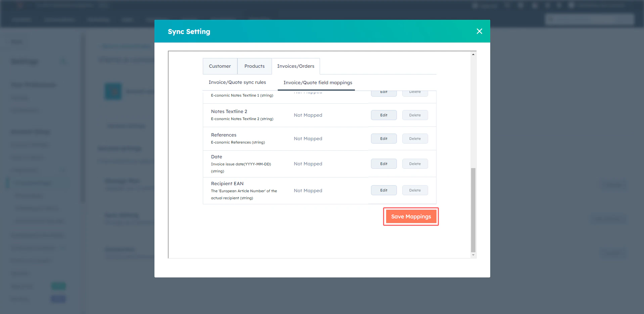Toggle the teal switch at the sidebar bottom
The height and width of the screenshot is (314, 644).
click(59, 286)
